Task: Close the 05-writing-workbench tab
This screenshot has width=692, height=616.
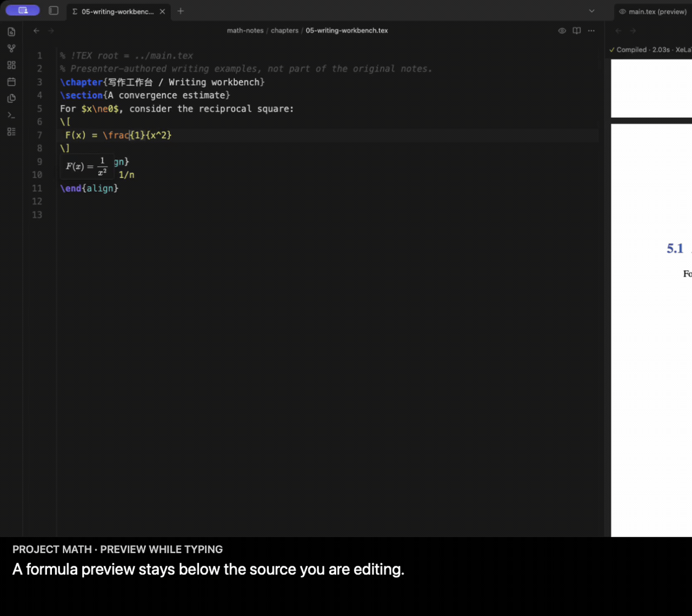Action: click(162, 11)
